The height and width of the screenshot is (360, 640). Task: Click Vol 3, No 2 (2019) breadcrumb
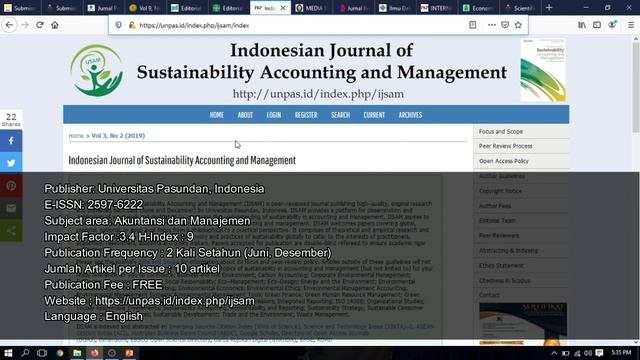[x=118, y=136]
